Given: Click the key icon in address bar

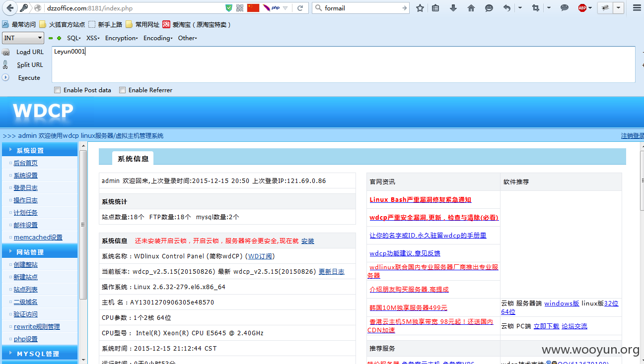Looking at the screenshot, I should tap(24, 8).
